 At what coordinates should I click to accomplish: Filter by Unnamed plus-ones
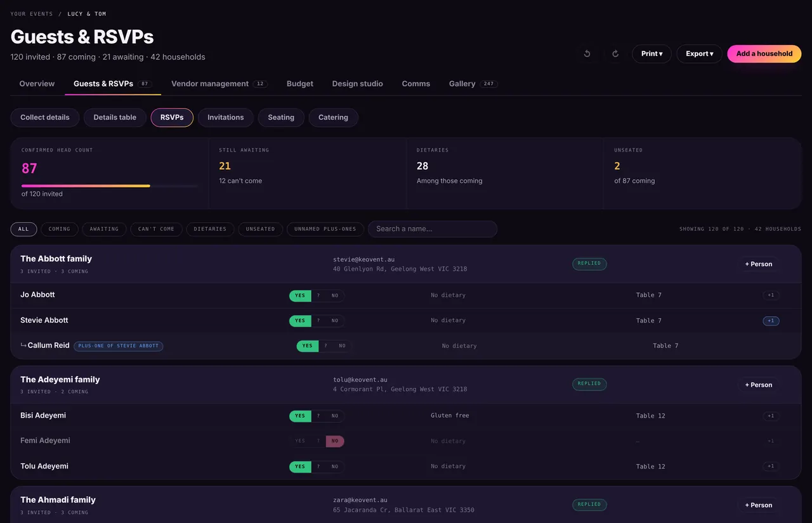325,229
